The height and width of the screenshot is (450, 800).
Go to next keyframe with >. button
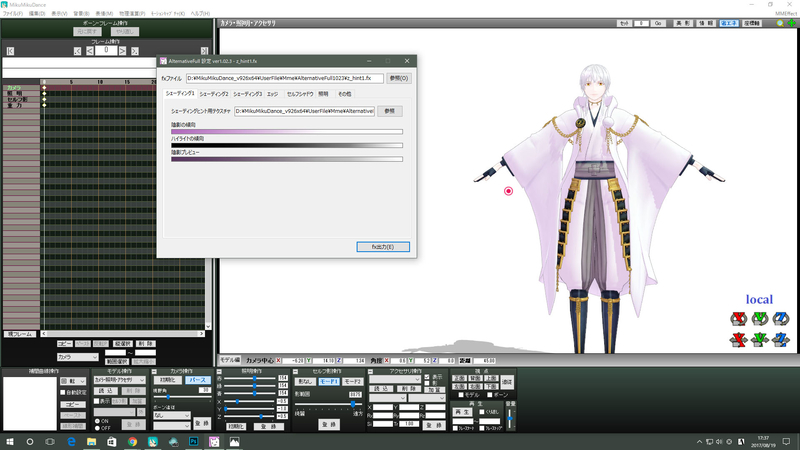(135, 51)
